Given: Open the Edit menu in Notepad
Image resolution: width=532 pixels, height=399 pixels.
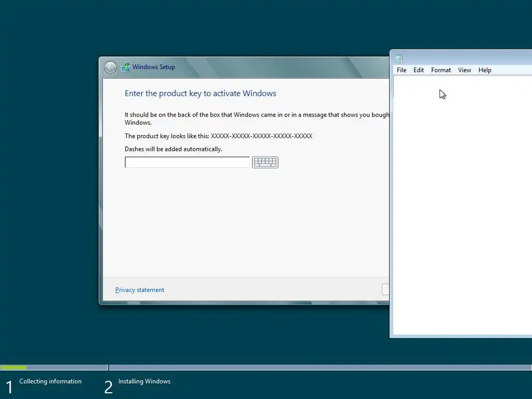Looking at the screenshot, I should coord(418,70).
